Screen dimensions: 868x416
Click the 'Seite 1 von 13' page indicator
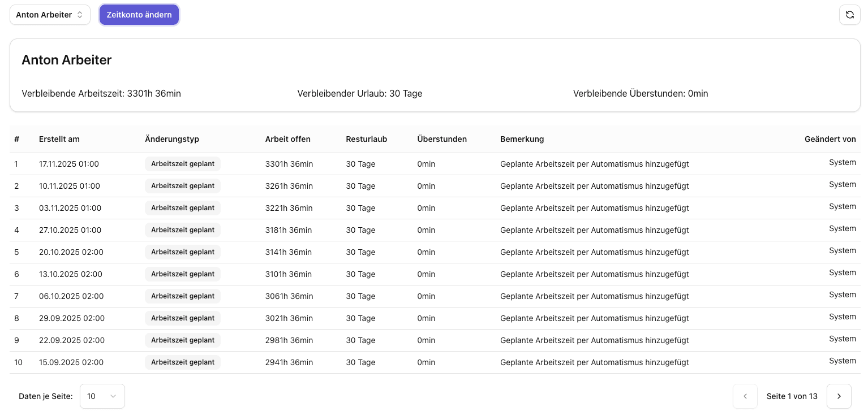[x=792, y=396]
